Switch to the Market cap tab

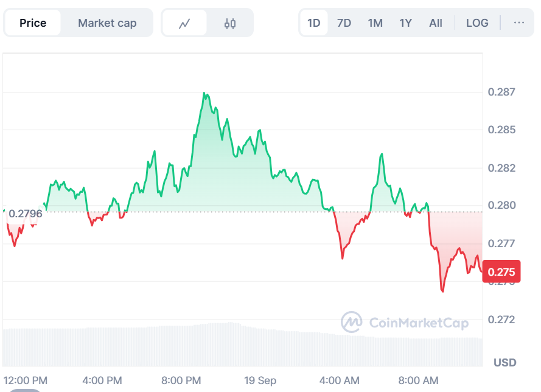click(x=107, y=23)
